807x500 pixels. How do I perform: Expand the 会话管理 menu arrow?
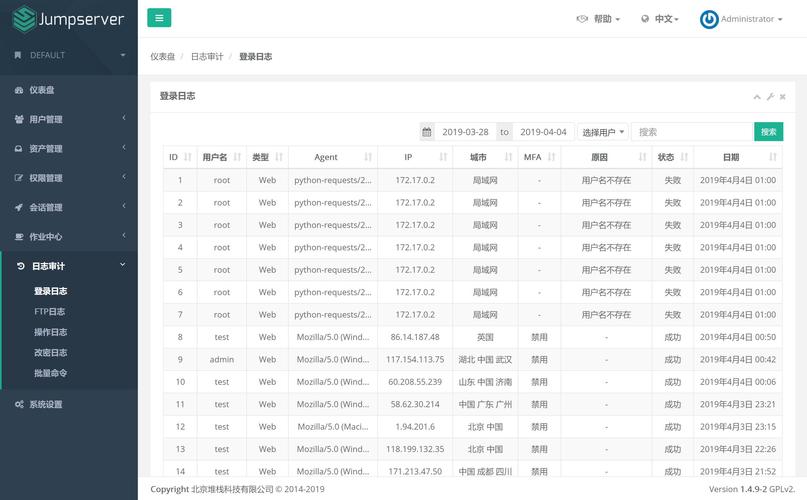point(124,206)
